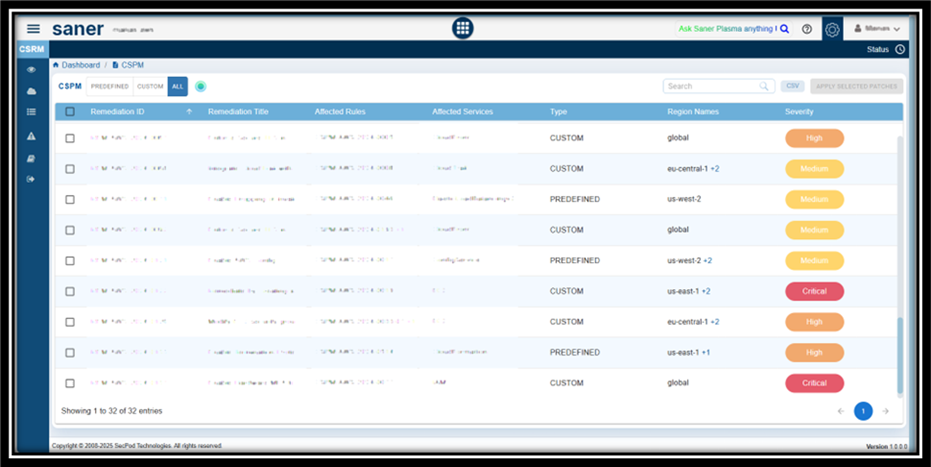Image resolution: width=931 pixels, height=467 pixels.
Task: Sort by the Severity column header
Action: coord(799,112)
